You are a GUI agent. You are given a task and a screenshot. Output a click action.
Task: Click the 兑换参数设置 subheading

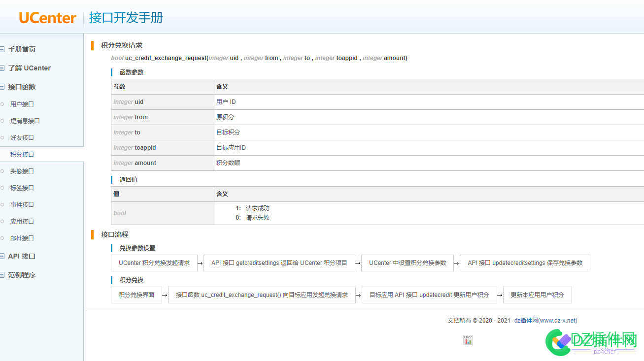pos(137,248)
